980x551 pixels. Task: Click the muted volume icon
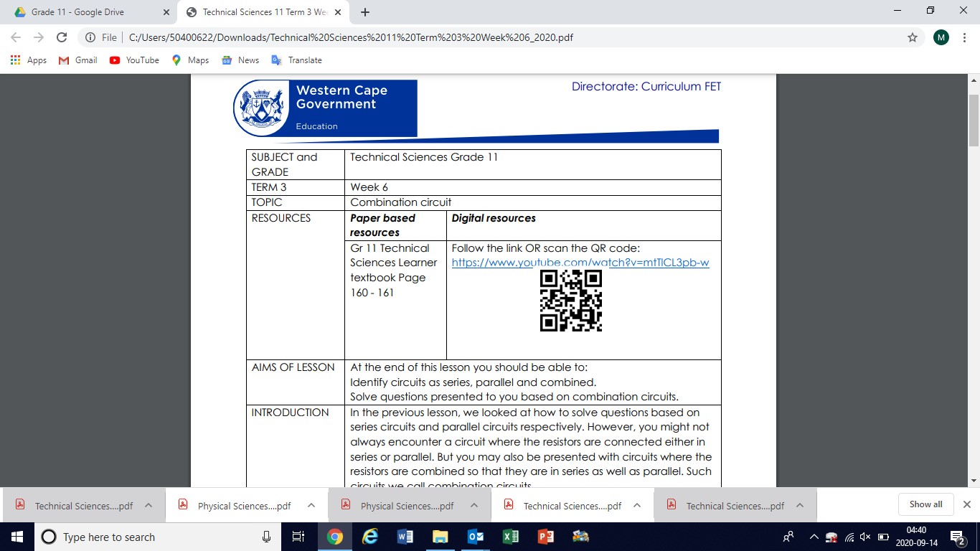[865, 537]
